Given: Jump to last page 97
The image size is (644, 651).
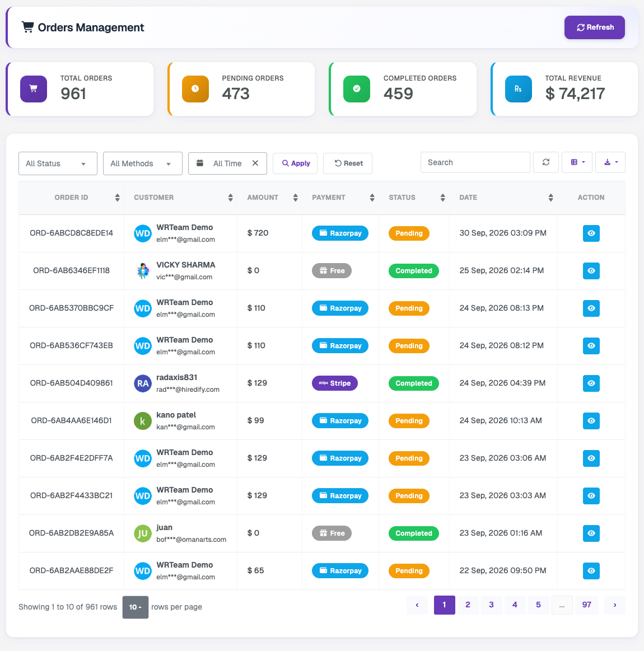Looking at the screenshot, I should tap(587, 605).
